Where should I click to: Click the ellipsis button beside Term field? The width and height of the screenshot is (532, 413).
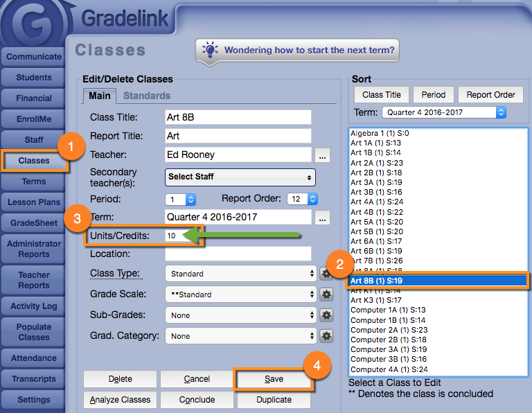point(323,218)
